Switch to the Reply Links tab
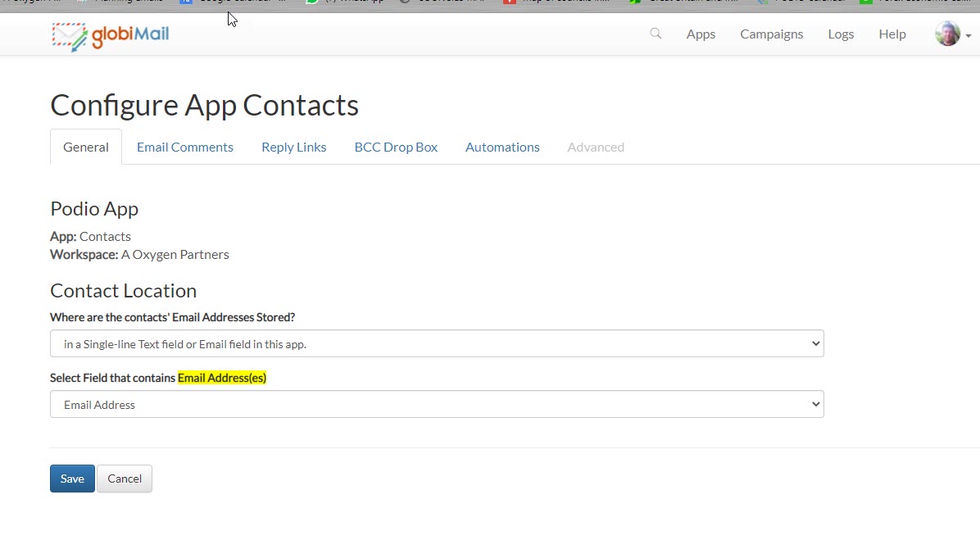Viewport: 980px width, 540px height. [x=293, y=147]
